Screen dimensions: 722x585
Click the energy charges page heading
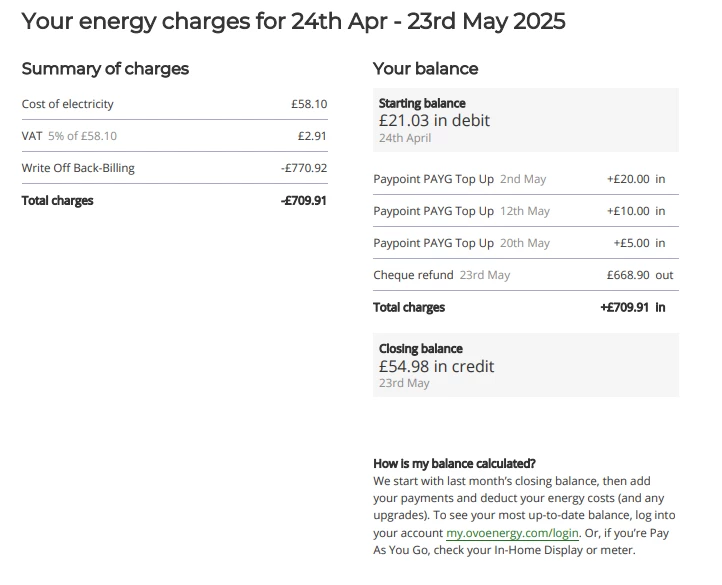pos(293,21)
